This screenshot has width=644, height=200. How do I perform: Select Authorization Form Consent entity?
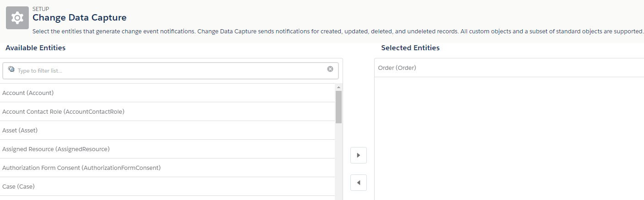[81, 168]
